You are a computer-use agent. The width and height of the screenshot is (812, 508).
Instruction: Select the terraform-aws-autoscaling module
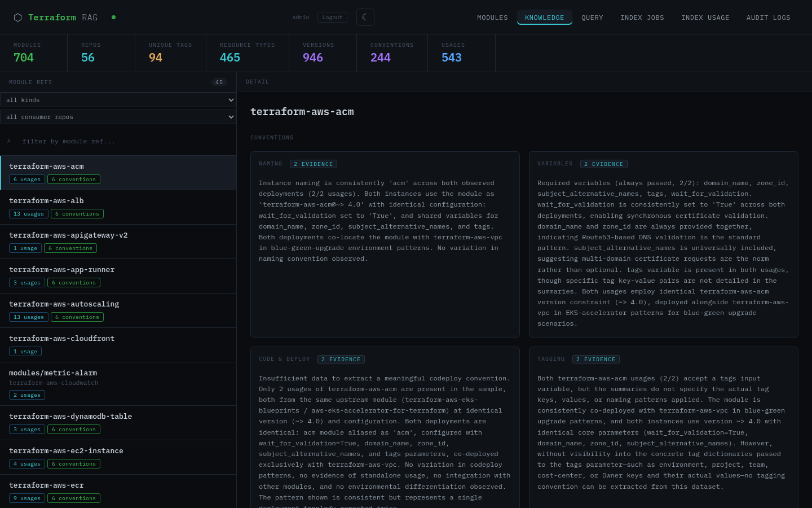click(x=118, y=310)
